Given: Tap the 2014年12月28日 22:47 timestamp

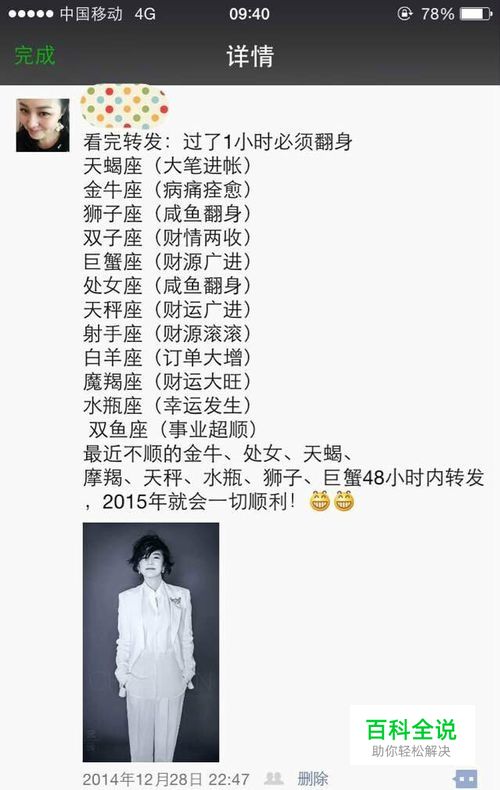Looking at the screenshot, I should pos(166,779).
